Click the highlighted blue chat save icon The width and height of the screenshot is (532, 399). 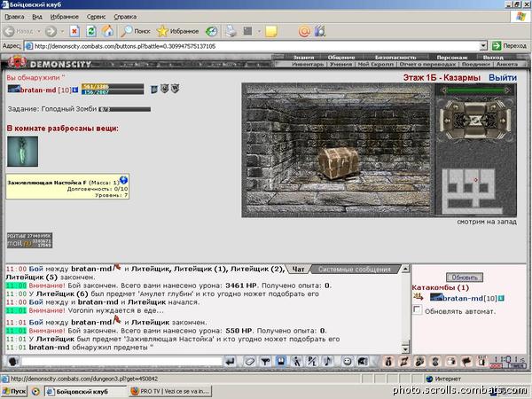(280, 362)
